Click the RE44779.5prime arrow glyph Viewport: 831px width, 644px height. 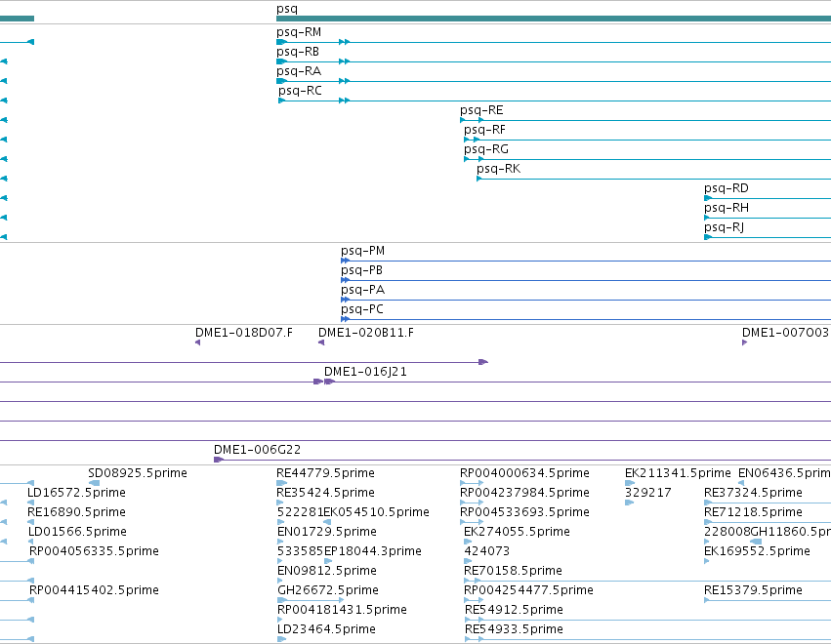click(281, 483)
